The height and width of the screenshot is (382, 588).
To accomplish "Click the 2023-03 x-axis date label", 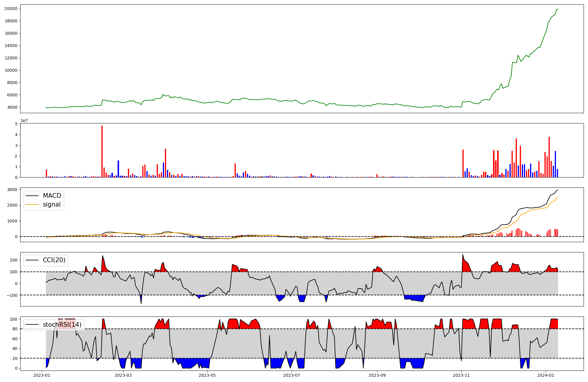I will [123, 375].
